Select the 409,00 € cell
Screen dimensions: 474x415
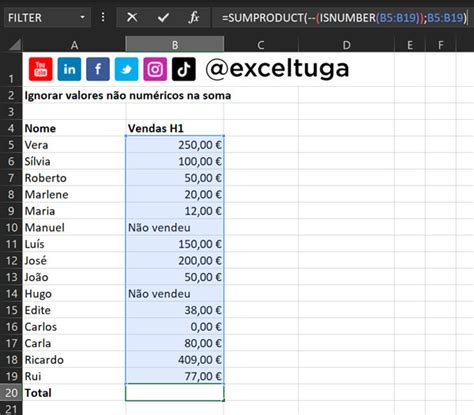pos(175,360)
